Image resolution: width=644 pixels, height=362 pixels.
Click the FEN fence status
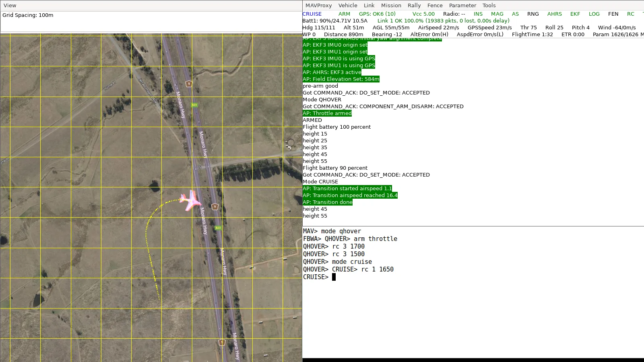pyautogui.click(x=613, y=14)
